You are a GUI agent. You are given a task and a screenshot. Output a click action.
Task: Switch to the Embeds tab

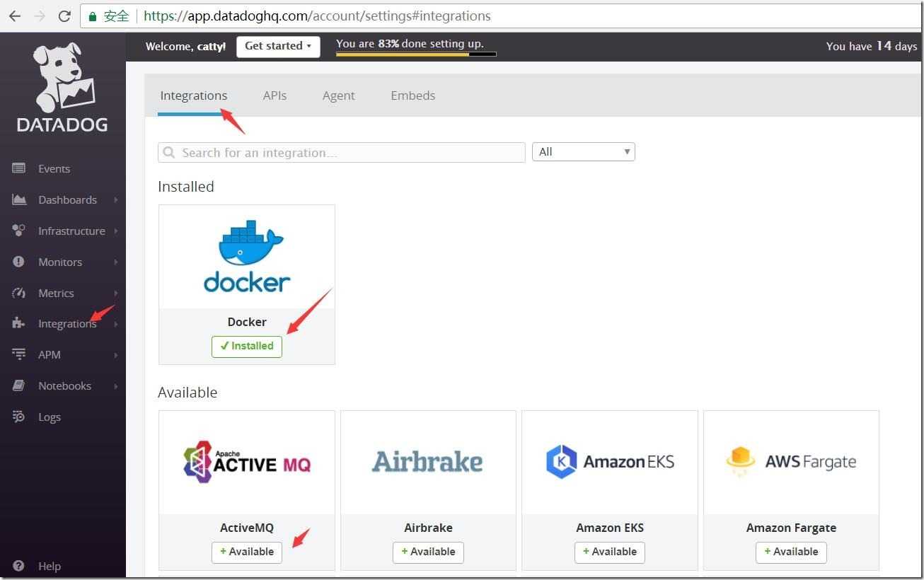click(x=413, y=95)
